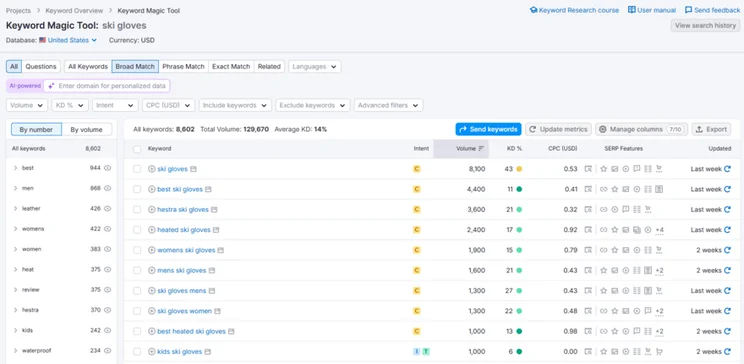Refresh metrics for kids ski gloves row
This screenshot has width=744, height=364.
pos(727,352)
